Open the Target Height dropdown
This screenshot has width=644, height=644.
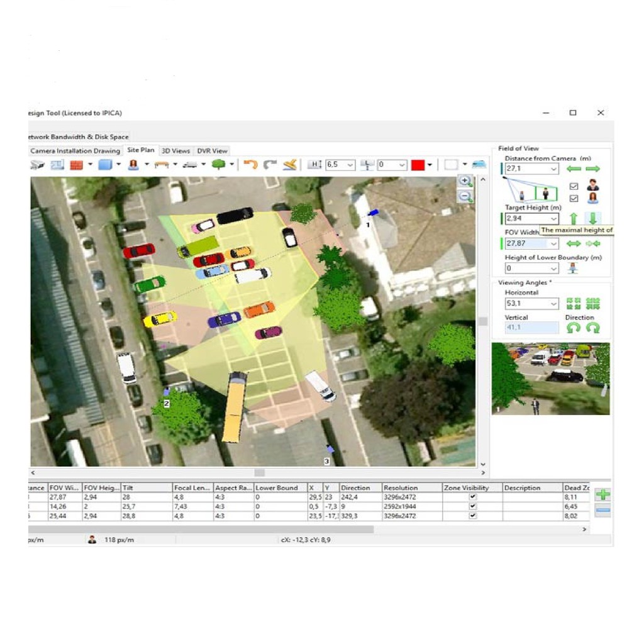pyautogui.click(x=553, y=218)
